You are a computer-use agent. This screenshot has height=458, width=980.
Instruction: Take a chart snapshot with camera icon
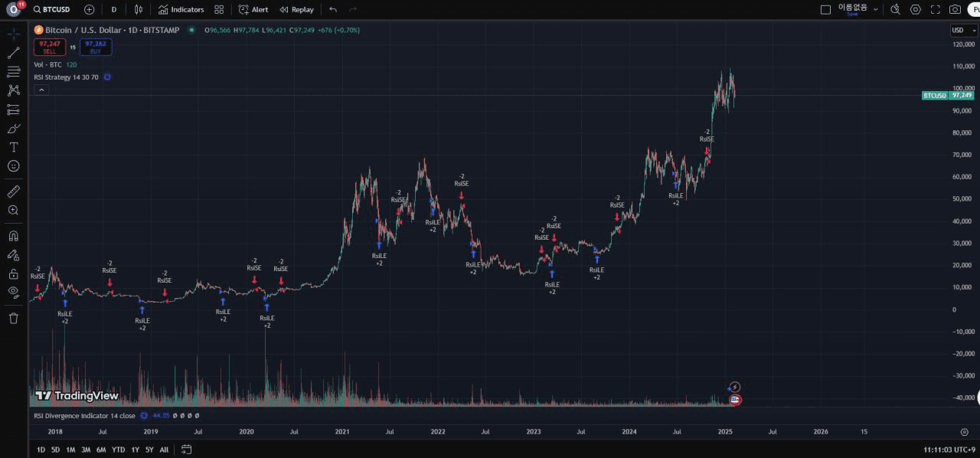955,9
